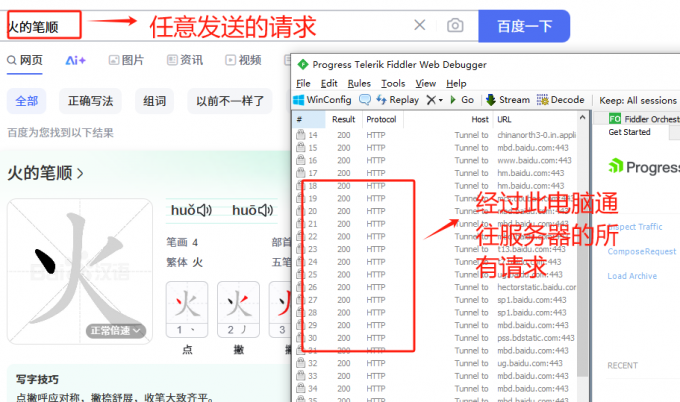Screen dimensions: 680x402
Task: Sort by the # column header
Action: pyautogui.click(x=309, y=119)
